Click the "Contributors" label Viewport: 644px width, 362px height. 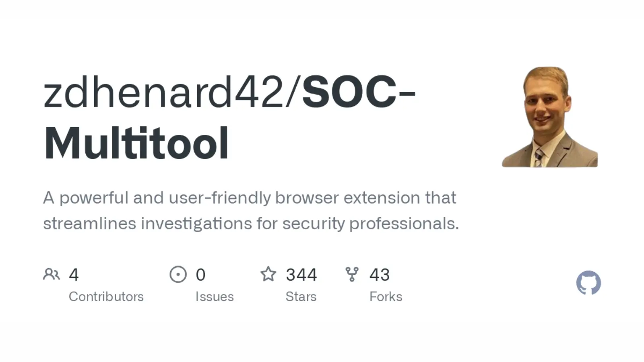[106, 297]
